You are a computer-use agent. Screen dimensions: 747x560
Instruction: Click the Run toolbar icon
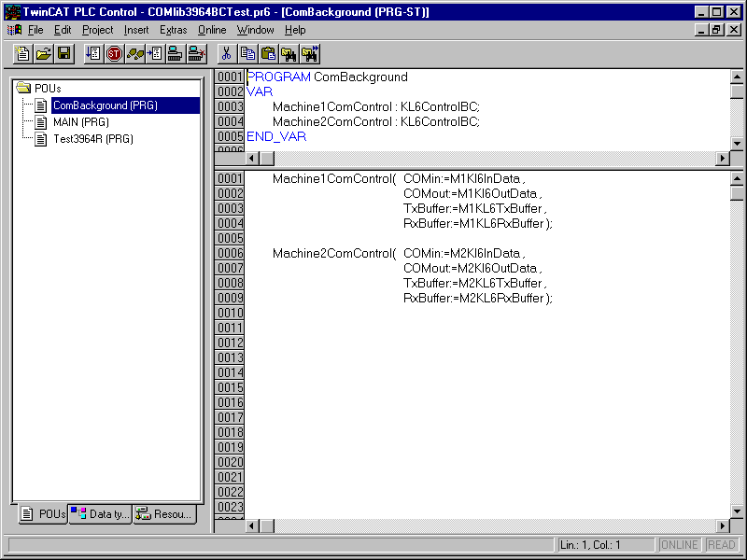pyautogui.click(x=93, y=53)
